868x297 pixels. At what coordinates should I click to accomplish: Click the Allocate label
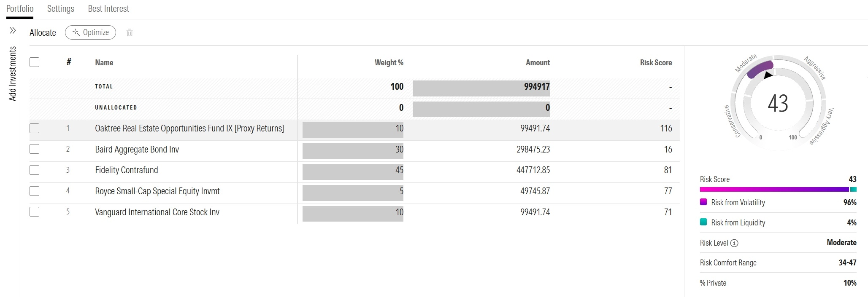pyautogui.click(x=43, y=33)
